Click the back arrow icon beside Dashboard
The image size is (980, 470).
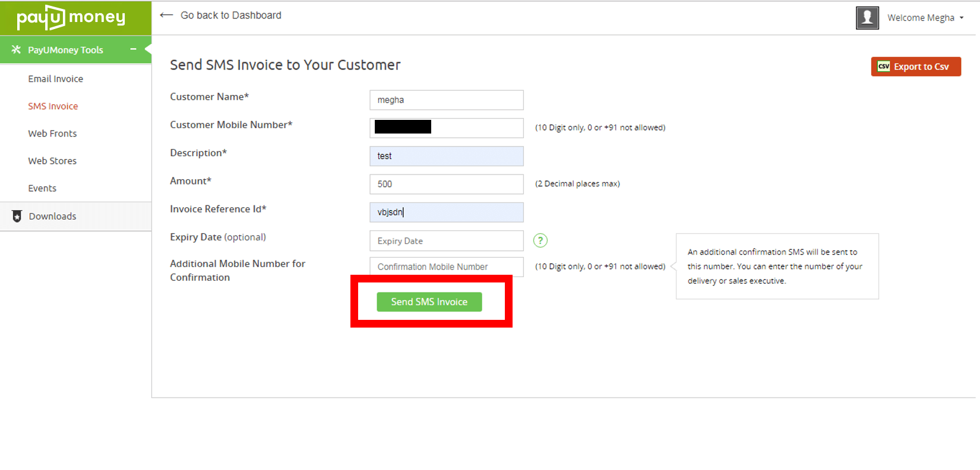166,15
